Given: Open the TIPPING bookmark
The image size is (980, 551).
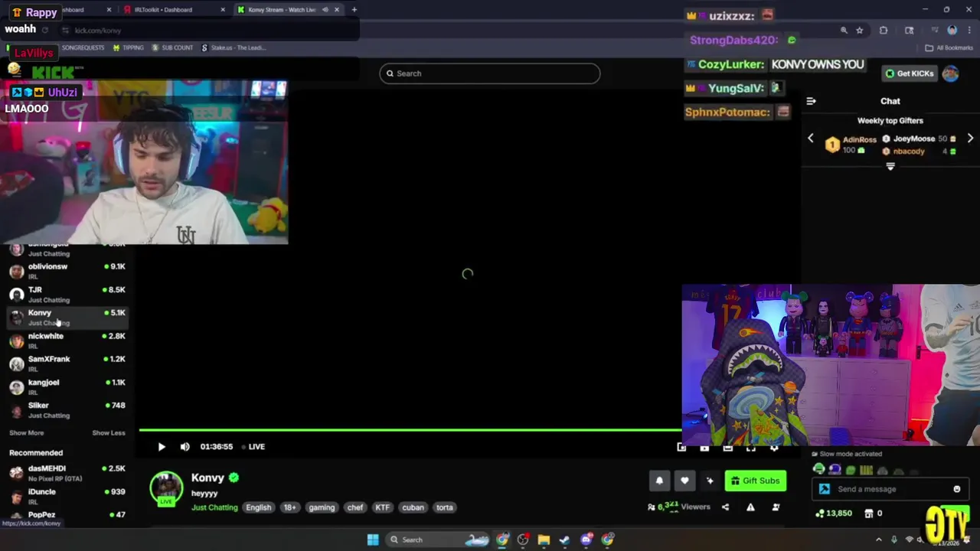Looking at the screenshot, I should point(128,47).
